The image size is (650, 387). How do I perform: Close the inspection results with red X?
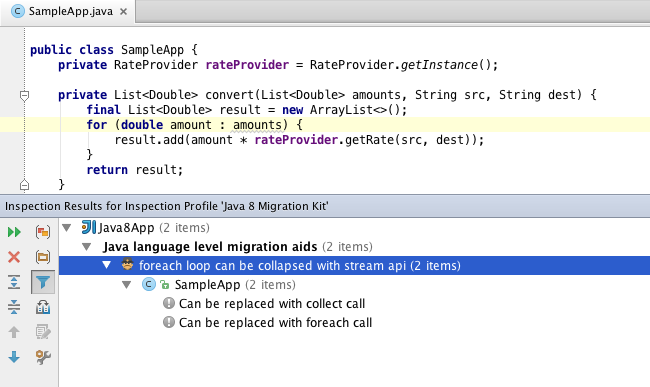pyautogui.click(x=14, y=257)
